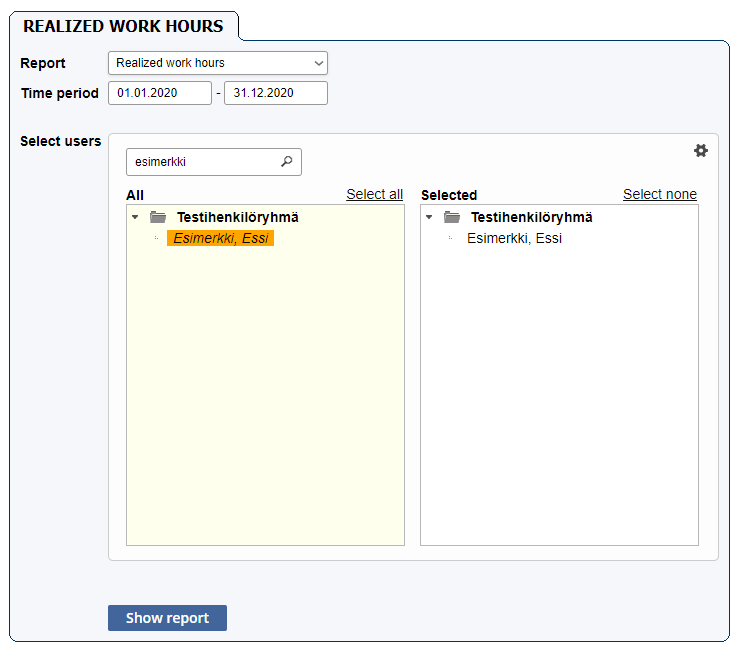The height and width of the screenshot is (670, 747).
Task: Open the Report type dropdown
Action: point(218,63)
